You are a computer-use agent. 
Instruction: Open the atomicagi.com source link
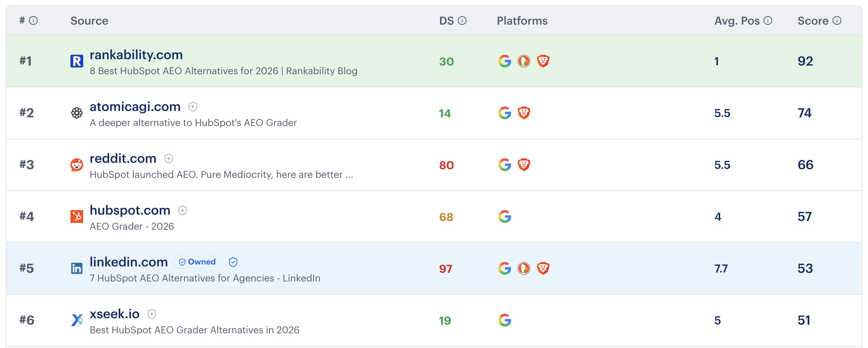pyautogui.click(x=135, y=107)
